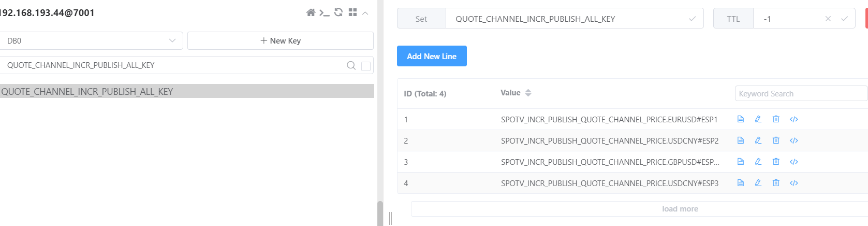
Task: Clear the TTL value with X
Action: pyautogui.click(x=828, y=19)
